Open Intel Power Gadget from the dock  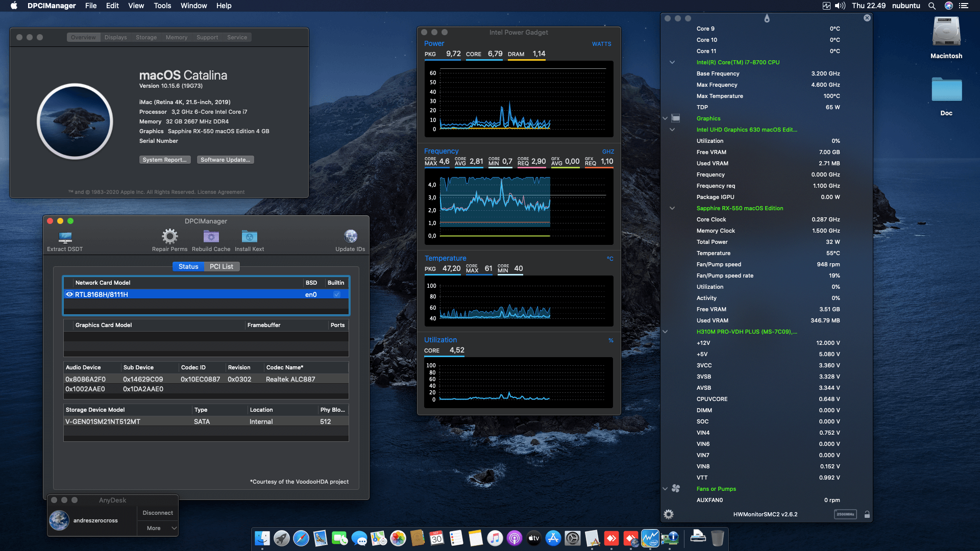[x=650, y=538]
